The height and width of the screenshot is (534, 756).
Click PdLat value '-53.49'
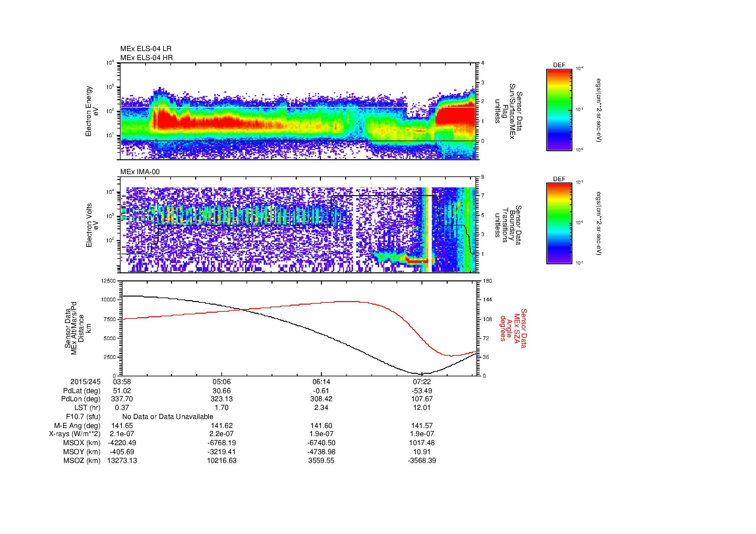tap(422, 391)
